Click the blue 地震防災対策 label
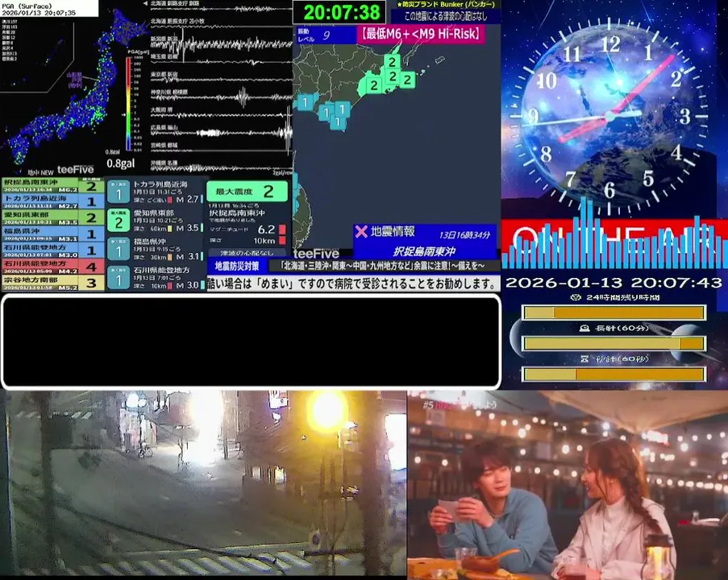Image resolution: width=728 pixels, height=580 pixels. (237, 266)
